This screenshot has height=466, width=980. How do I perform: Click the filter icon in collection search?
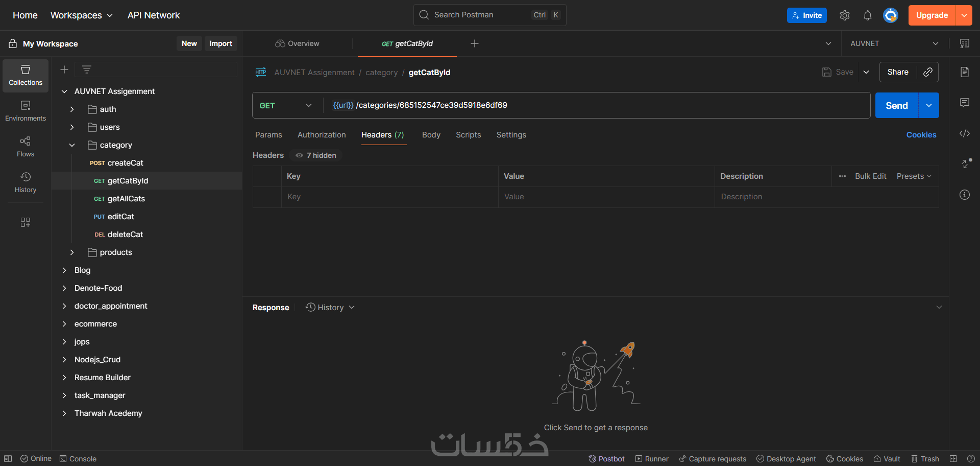point(87,69)
